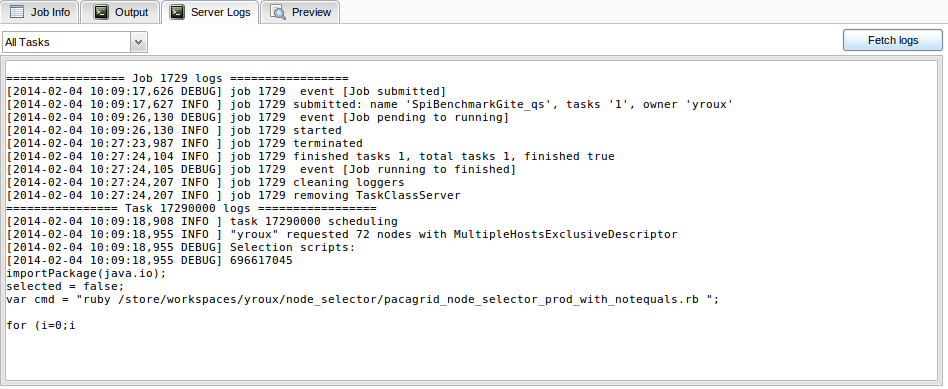The height and width of the screenshot is (389, 948).
Task: Click the 'Job 1729 logs' header line
Action: click(x=177, y=79)
